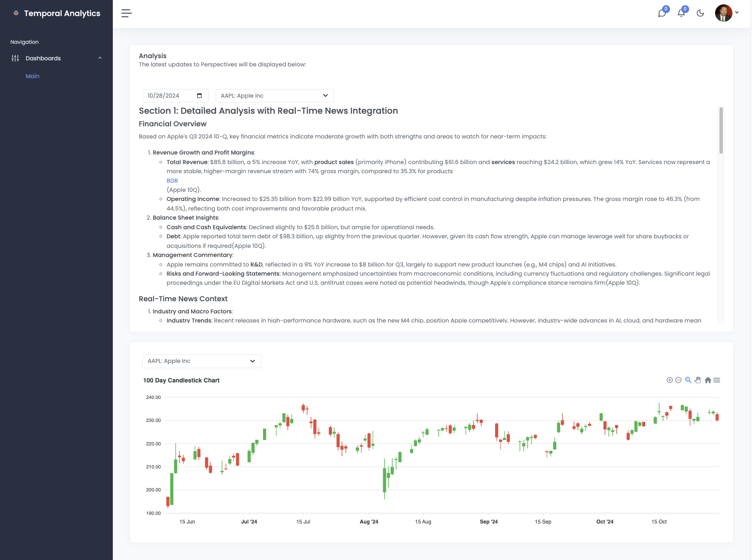Screen dimensions: 752x560
Task: Open the chart download menu
Action: click(x=717, y=380)
